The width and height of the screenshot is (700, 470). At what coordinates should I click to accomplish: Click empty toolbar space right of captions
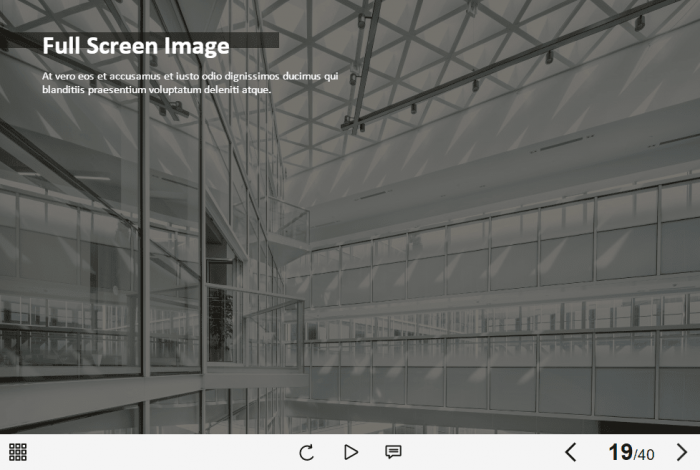click(480, 452)
